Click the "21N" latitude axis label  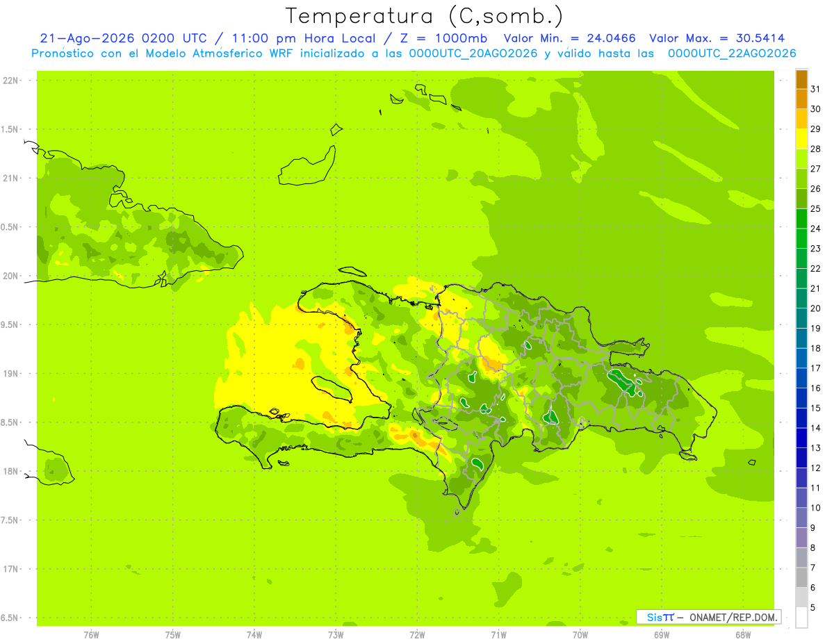[10, 179]
